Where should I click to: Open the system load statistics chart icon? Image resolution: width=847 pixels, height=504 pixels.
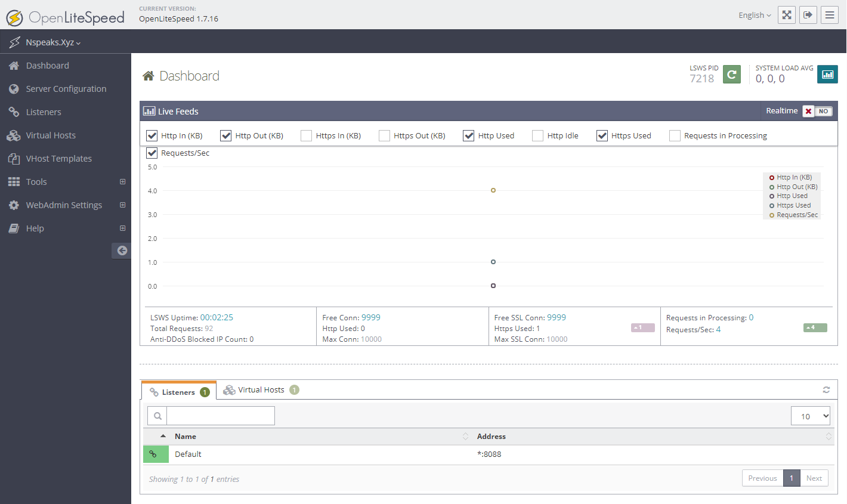pyautogui.click(x=827, y=75)
